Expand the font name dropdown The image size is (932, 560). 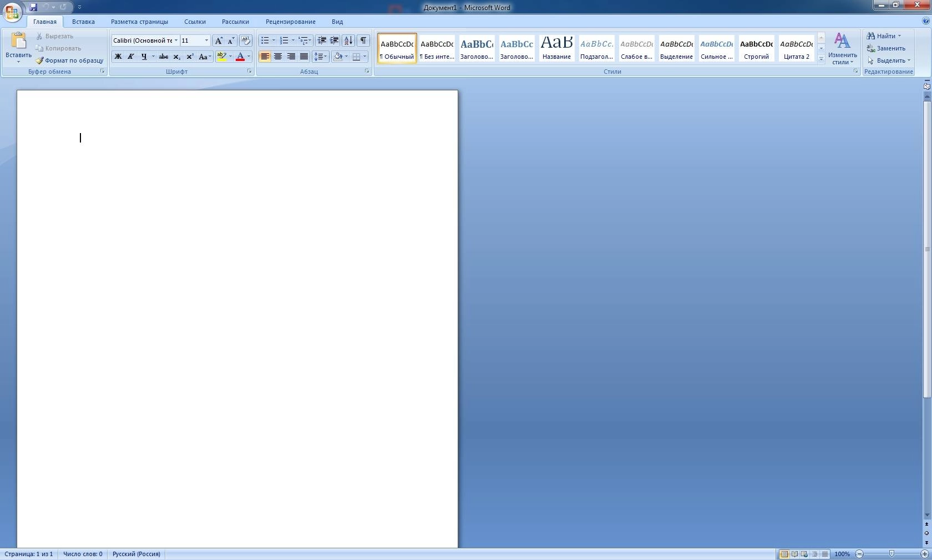[x=176, y=40]
